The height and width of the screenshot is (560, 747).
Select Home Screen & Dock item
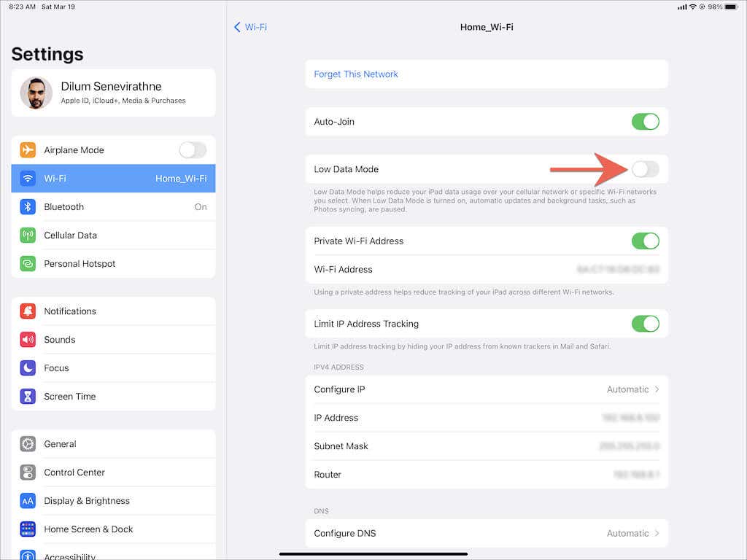(113, 529)
